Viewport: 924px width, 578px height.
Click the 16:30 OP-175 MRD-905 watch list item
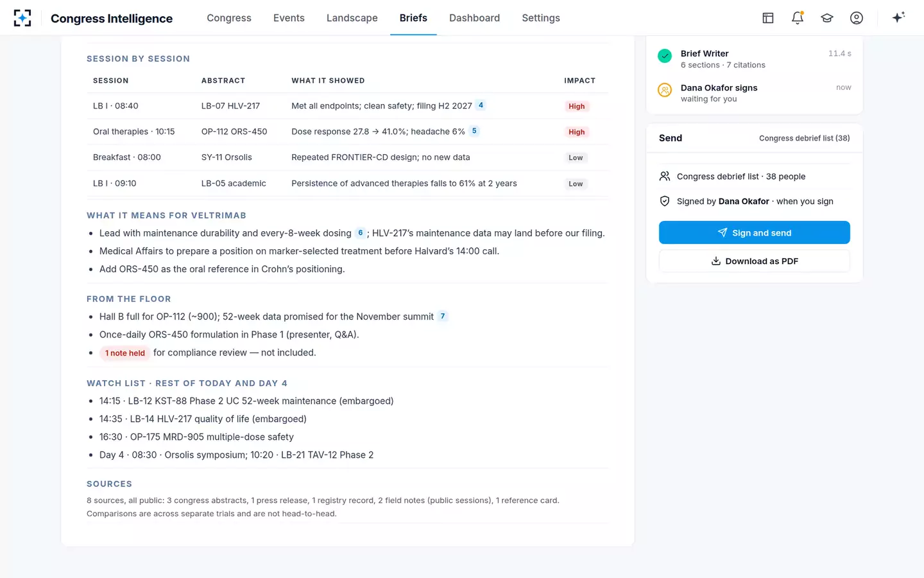click(196, 437)
